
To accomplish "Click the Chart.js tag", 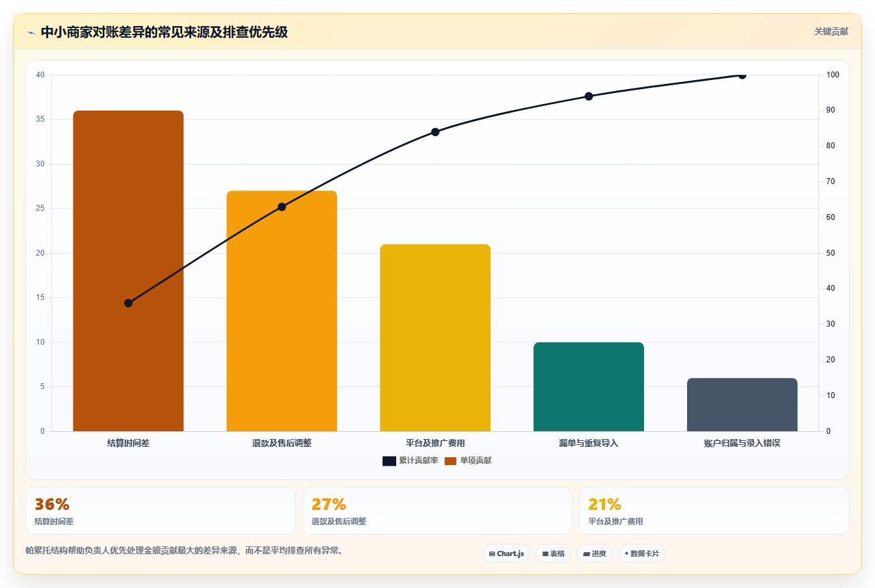I will point(506,554).
